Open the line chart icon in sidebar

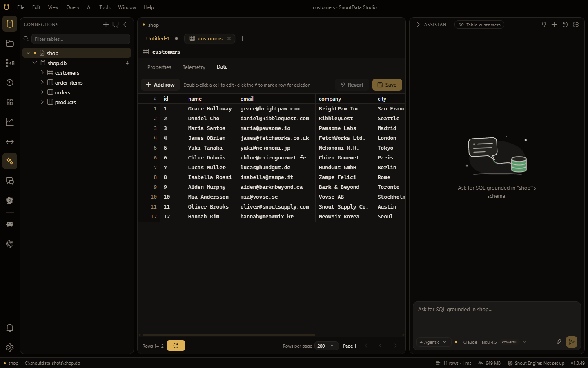click(10, 122)
